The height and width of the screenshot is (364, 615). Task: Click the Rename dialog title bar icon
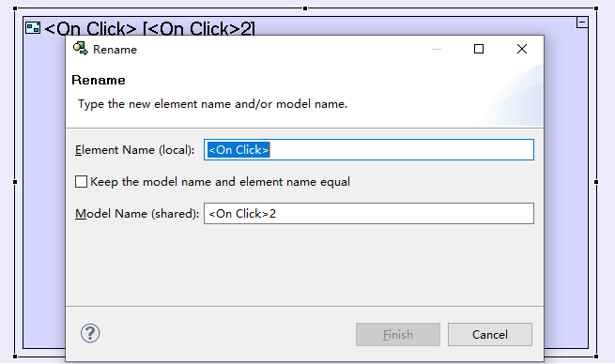[x=81, y=49]
